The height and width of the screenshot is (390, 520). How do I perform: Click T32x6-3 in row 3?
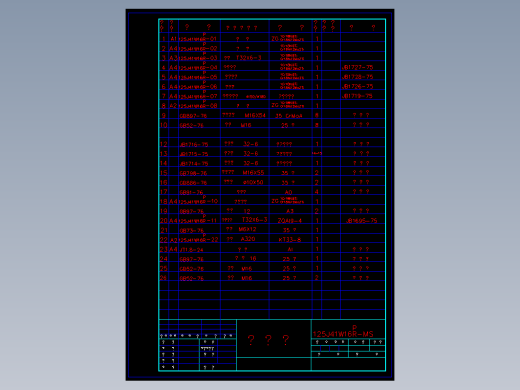tap(249, 58)
